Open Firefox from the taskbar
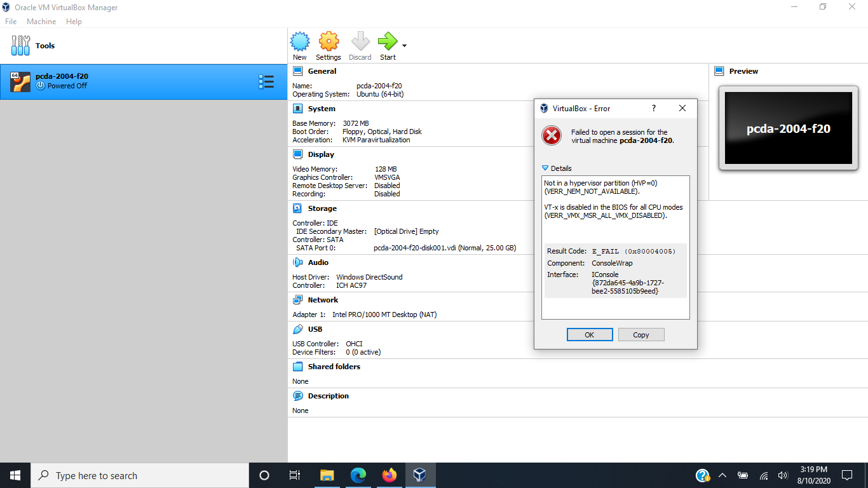The width and height of the screenshot is (868, 488). [x=389, y=475]
